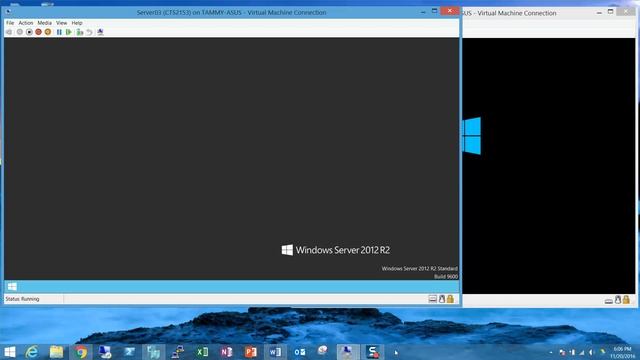Screen dimensions: 640x360
Task: Click the keyboard status icon in background VM window
Action: pos(609,301)
